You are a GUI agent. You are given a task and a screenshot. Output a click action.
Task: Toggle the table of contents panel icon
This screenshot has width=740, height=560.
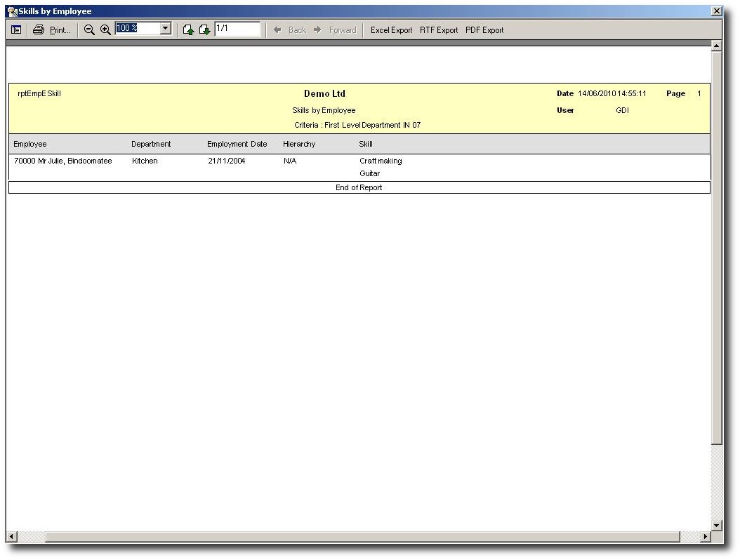[16, 30]
